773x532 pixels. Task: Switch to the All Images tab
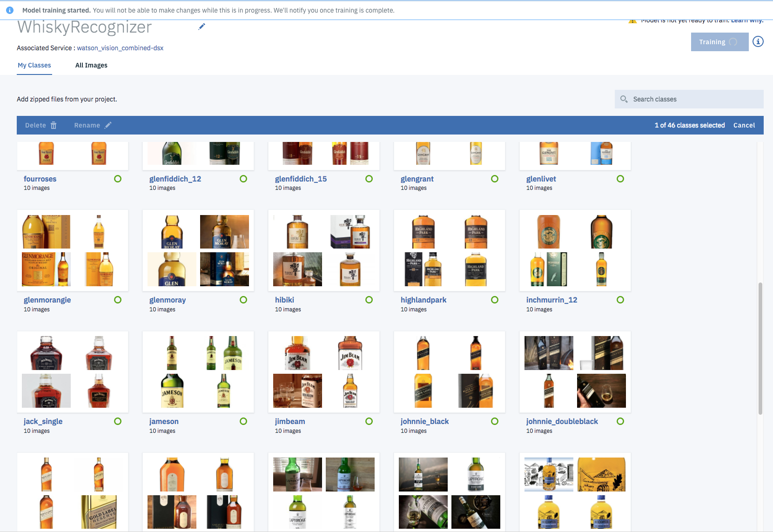(x=91, y=65)
